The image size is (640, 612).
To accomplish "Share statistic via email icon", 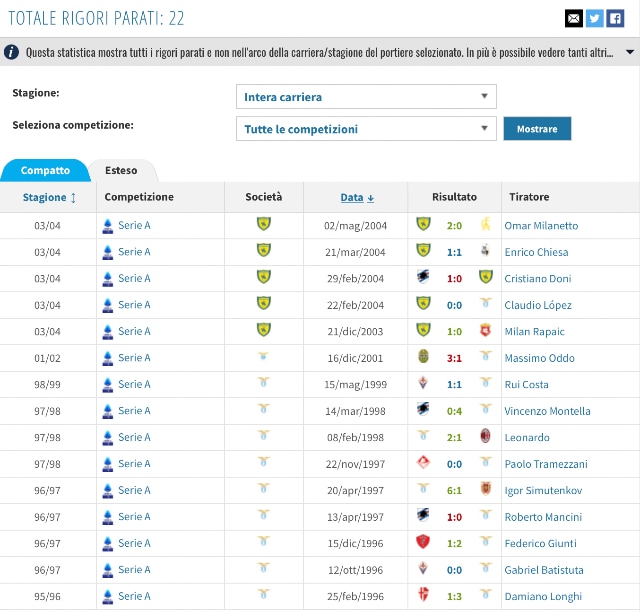I will tap(573, 18).
